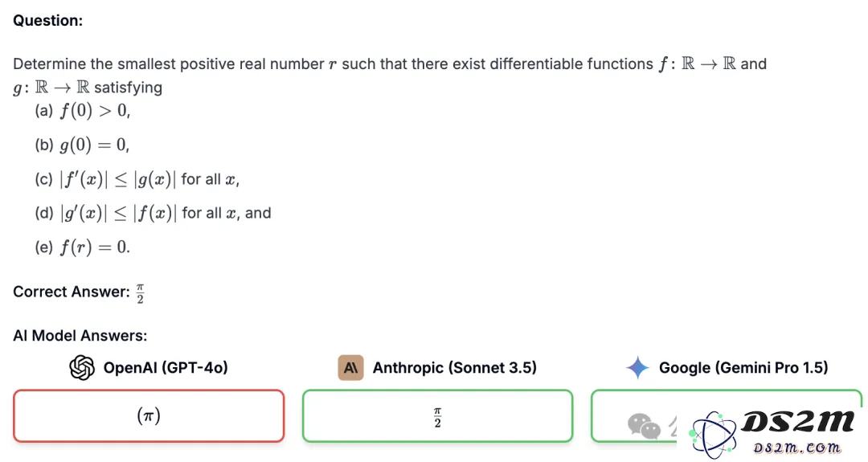Click the Google Gemini star icon
868x462 pixels.
pyautogui.click(x=637, y=367)
